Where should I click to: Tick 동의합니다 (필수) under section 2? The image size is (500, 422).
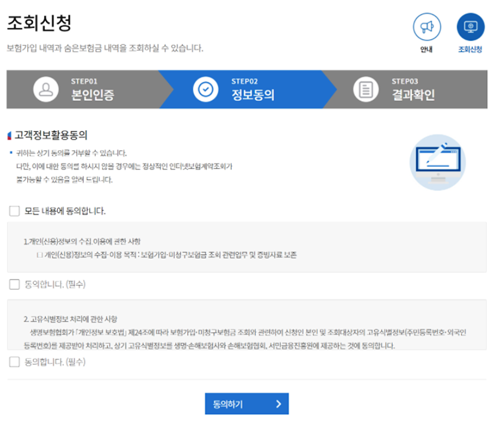tap(14, 362)
